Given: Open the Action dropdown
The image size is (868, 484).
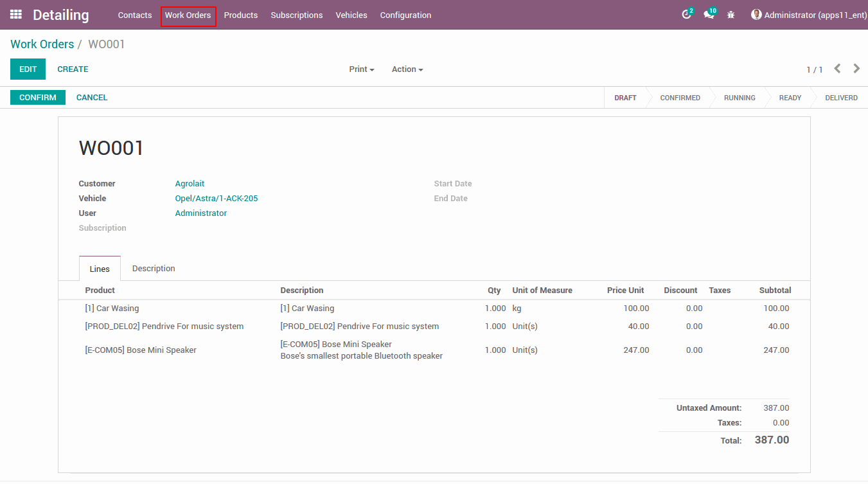Looking at the screenshot, I should pyautogui.click(x=407, y=69).
